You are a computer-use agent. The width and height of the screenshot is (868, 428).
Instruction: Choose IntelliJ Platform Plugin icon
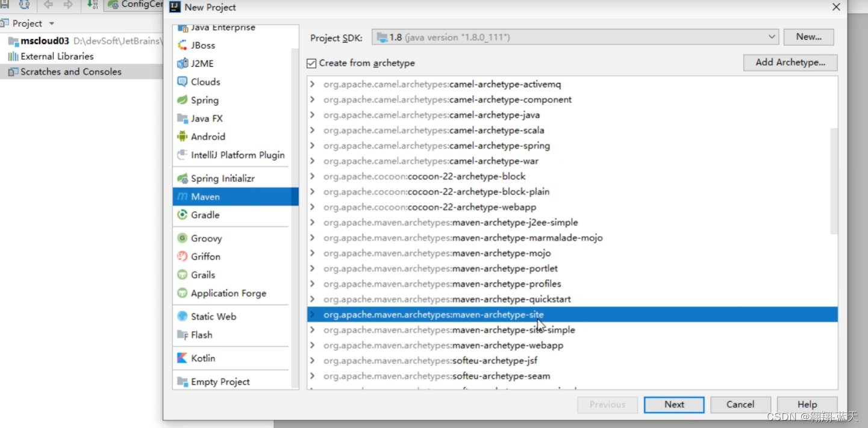[x=183, y=155]
